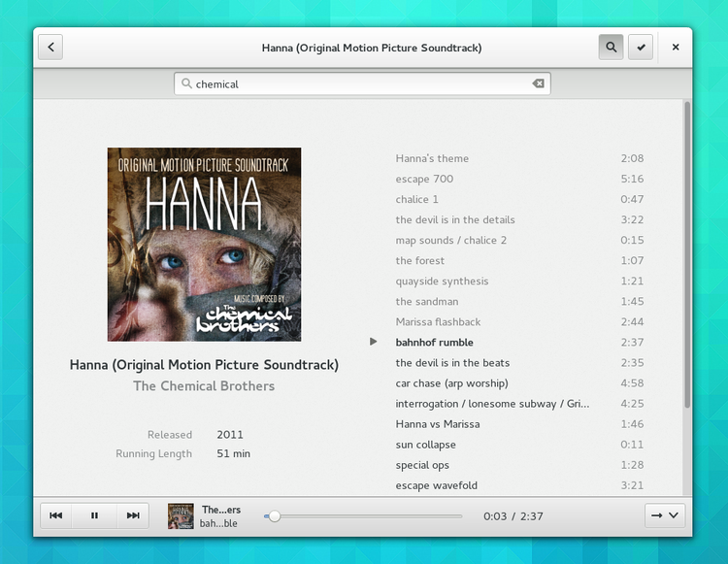
Task: Select 'the devil is in the details'
Action: click(455, 219)
